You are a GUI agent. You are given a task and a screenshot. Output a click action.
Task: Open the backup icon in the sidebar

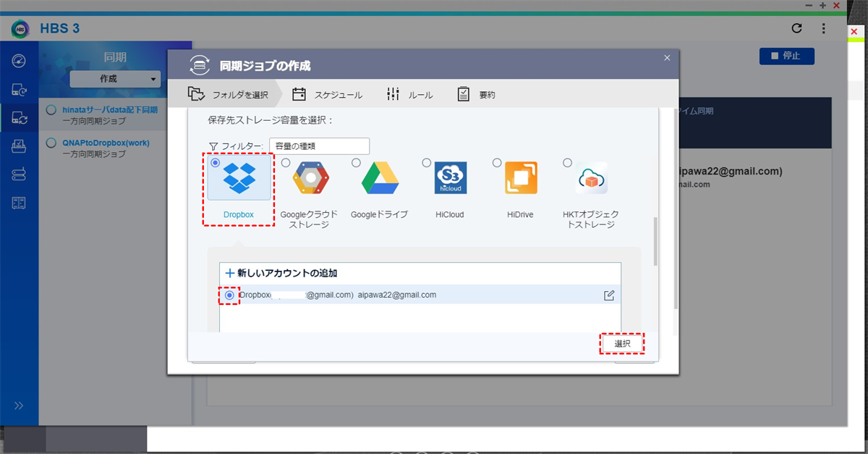pos(20,89)
